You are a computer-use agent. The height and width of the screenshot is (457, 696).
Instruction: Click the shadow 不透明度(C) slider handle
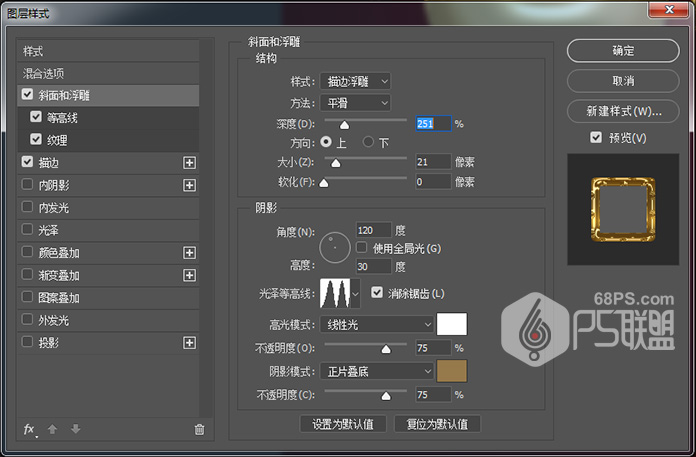click(x=386, y=396)
